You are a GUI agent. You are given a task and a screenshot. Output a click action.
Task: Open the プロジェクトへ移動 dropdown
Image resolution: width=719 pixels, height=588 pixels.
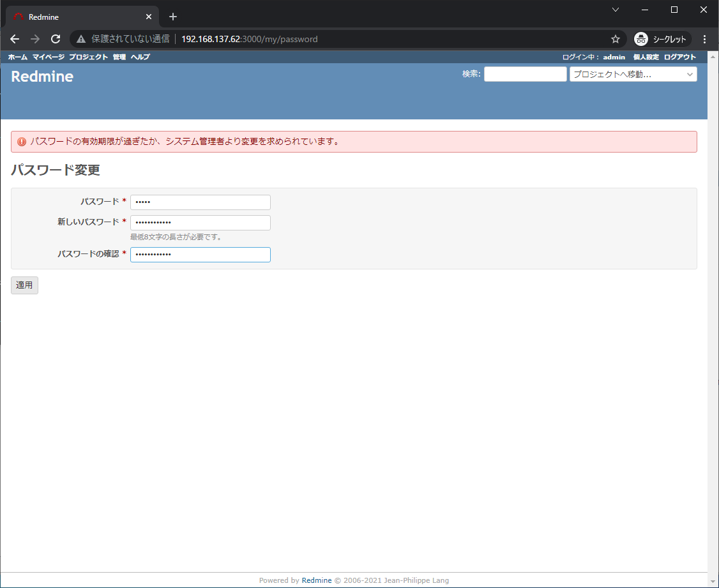(x=632, y=74)
